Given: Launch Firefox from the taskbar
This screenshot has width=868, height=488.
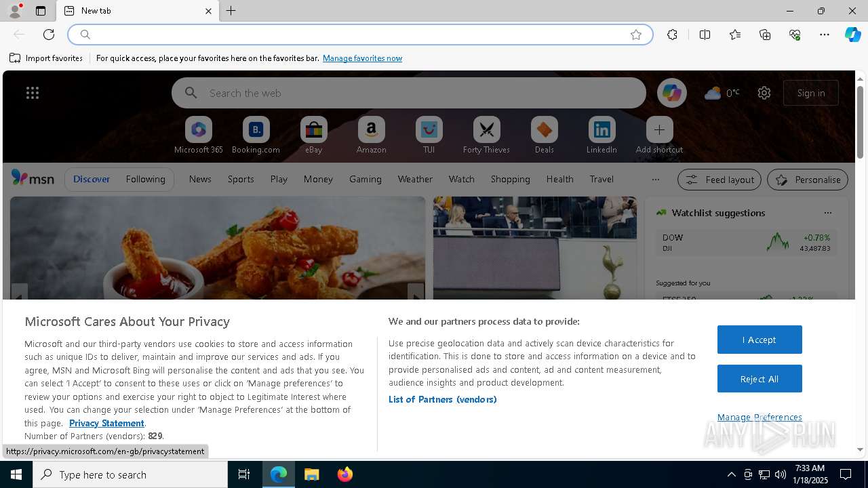Looking at the screenshot, I should click(x=344, y=474).
